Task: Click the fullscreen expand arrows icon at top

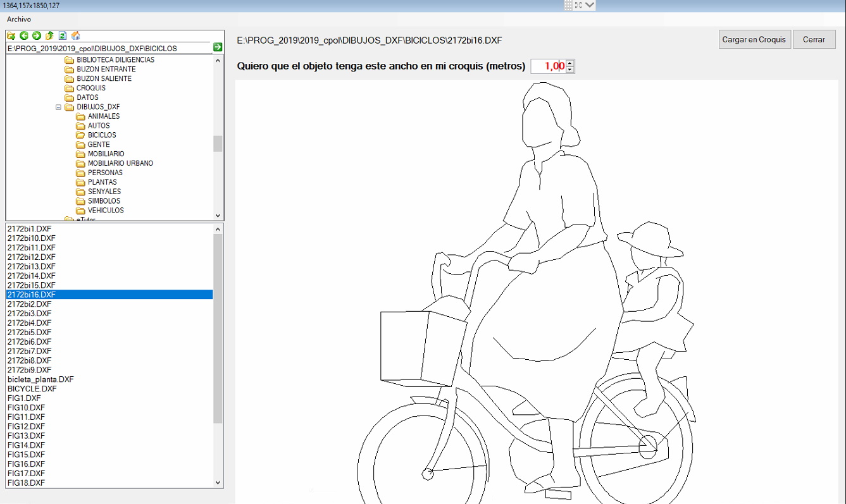Action: pyautogui.click(x=578, y=5)
